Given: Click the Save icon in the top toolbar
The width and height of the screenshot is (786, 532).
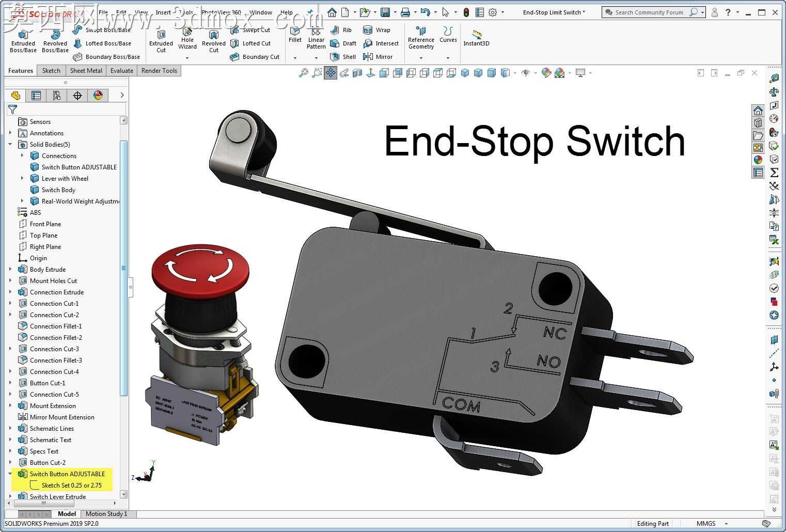Looking at the screenshot, I should coord(385,12).
